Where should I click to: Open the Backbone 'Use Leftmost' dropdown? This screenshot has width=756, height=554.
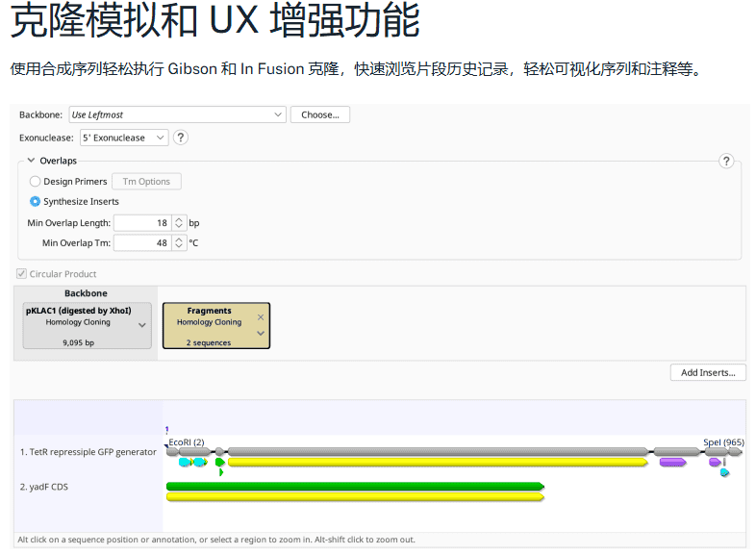[177, 114]
